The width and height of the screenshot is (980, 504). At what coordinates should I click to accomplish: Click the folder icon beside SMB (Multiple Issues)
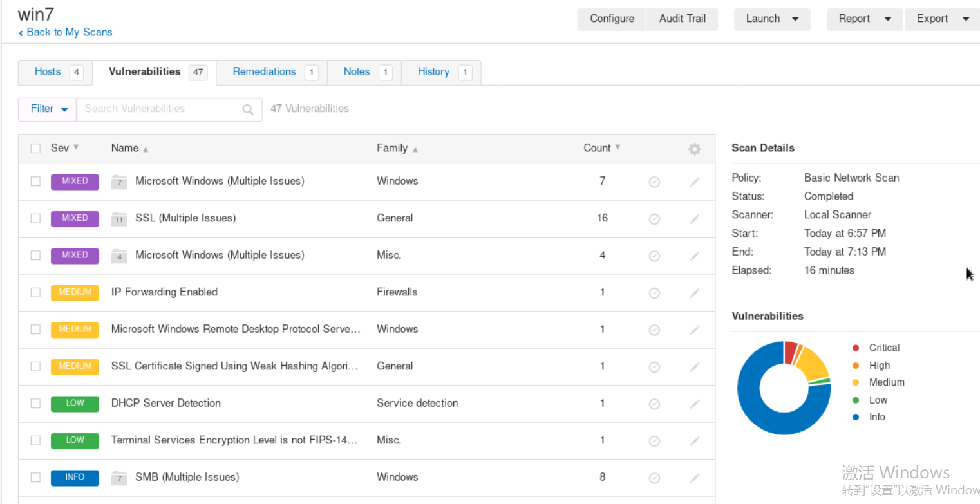pos(118,477)
